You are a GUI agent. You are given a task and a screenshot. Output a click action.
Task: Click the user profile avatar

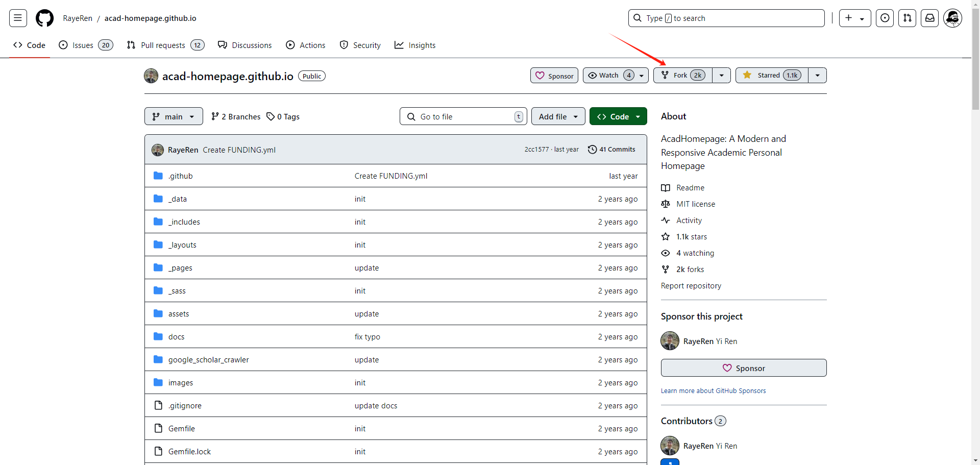(x=952, y=18)
